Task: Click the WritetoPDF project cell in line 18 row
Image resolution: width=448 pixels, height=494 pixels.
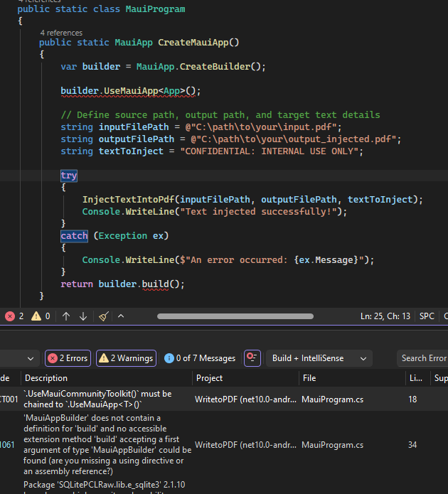Action: point(245,399)
